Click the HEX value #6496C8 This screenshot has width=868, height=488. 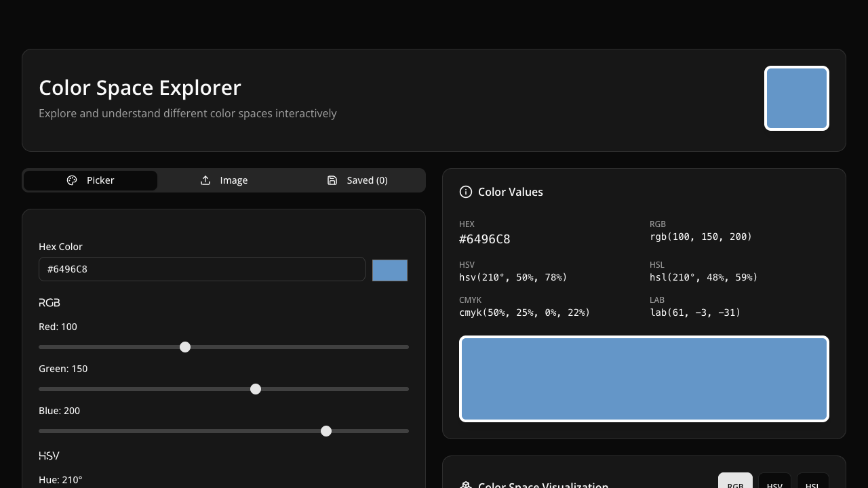click(484, 239)
